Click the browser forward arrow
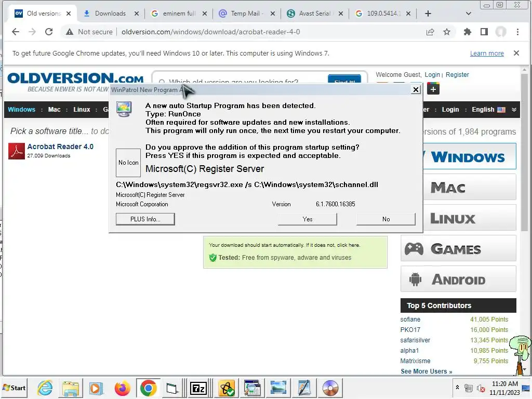This screenshot has width=532, height=399. click(32, 32)
